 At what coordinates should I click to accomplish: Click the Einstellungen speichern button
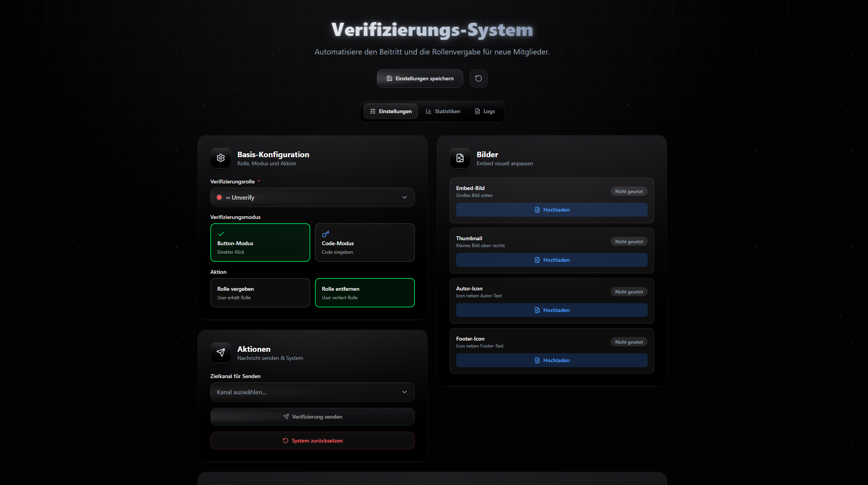[x=420, y=78]
